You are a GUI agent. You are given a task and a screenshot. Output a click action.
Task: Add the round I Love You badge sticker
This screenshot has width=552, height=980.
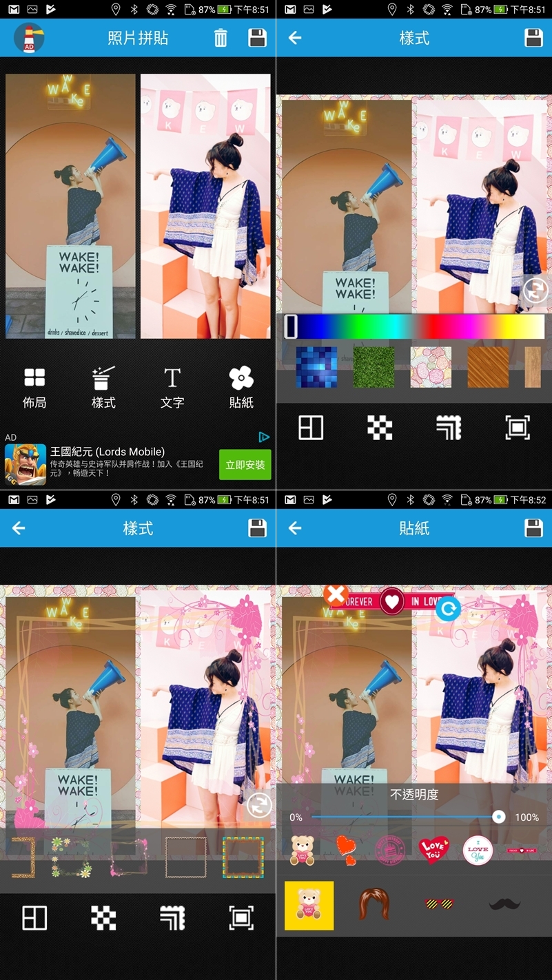(x=478, y=850)
